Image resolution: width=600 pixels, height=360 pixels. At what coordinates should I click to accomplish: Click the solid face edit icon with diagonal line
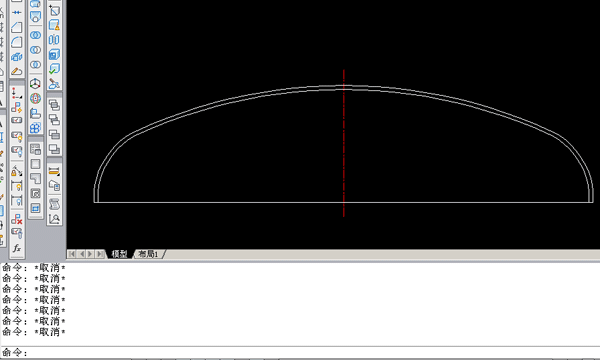coord(54,10)
